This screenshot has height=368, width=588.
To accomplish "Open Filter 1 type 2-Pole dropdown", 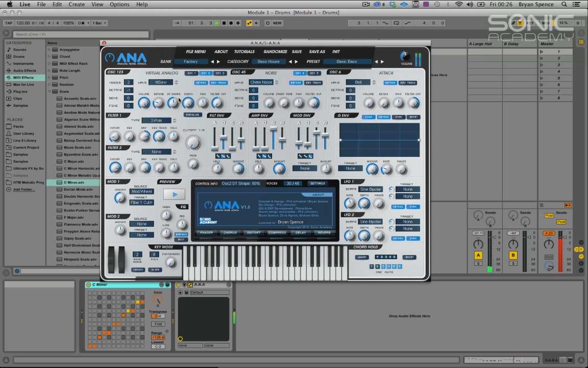I will (x=156, y=121).
